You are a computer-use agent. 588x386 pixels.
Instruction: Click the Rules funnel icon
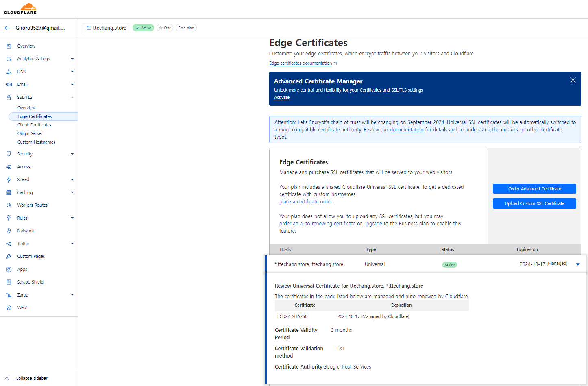pyautogui.click(x=9, y=218)
